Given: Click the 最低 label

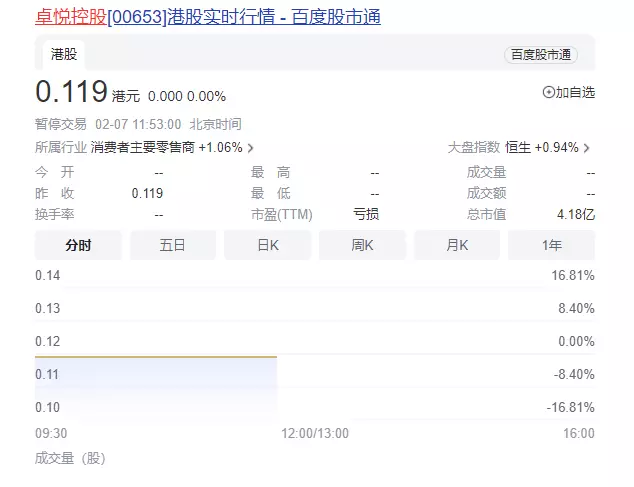Looking at the screenshot, I should [271, 193].
